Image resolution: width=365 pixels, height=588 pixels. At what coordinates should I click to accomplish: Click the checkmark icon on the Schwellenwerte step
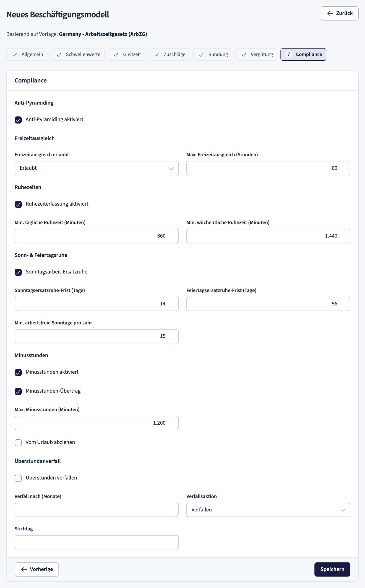click(x=59, y=54)
